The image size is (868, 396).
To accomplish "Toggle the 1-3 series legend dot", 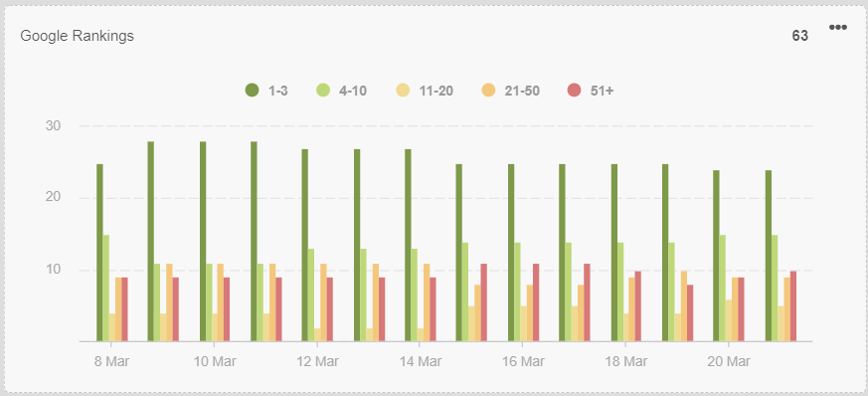I will point(252,91).
